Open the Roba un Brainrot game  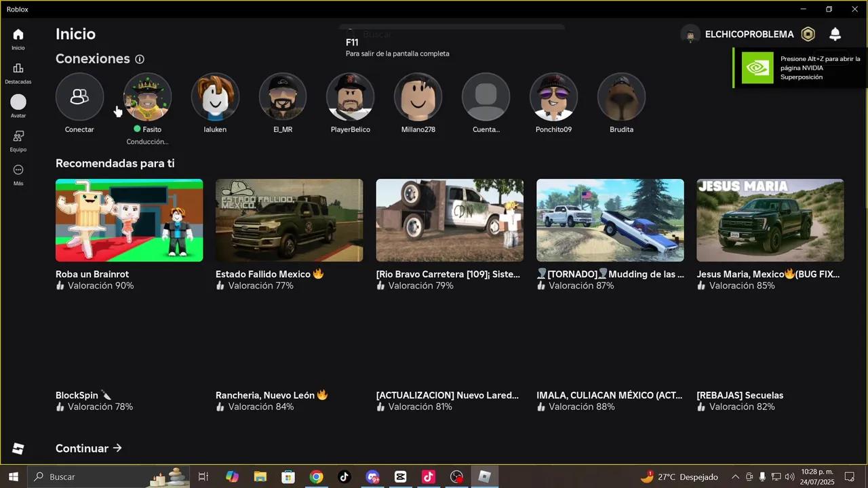[129, 220]
